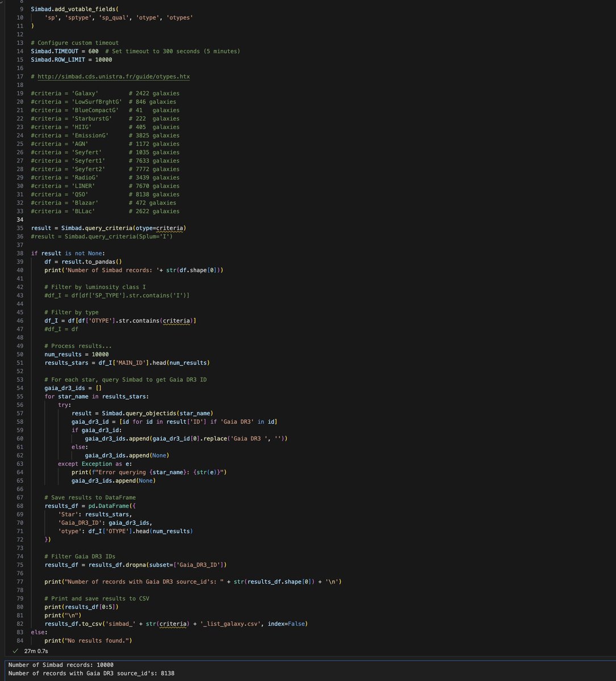
Task: Click the commented criteria = 'QSO' line
Action: [x=105, y=195]
